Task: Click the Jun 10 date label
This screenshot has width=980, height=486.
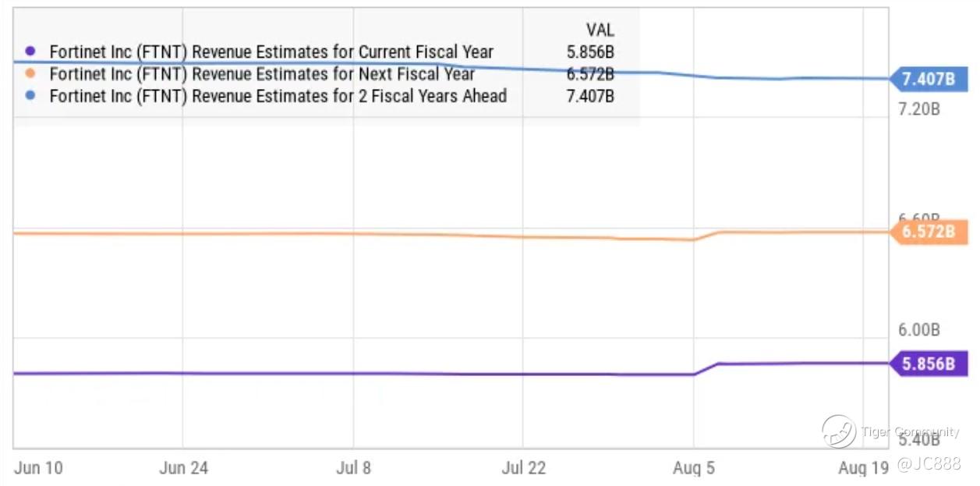Action: pyautogui.click(x=38, y=468)
